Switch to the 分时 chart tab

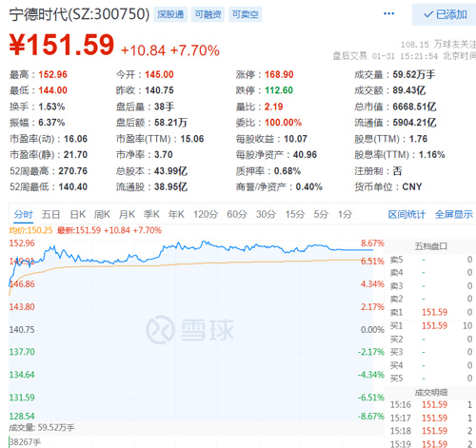(x=23, y=215)
